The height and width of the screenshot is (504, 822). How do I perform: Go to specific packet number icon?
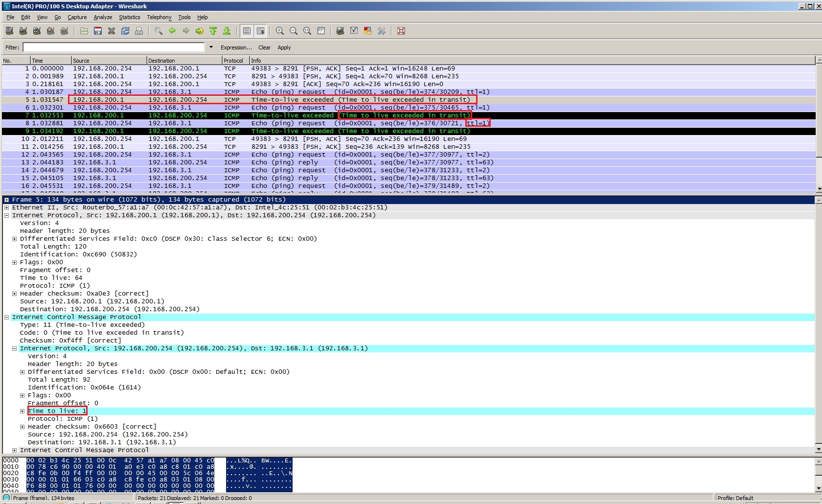(200, 31)
